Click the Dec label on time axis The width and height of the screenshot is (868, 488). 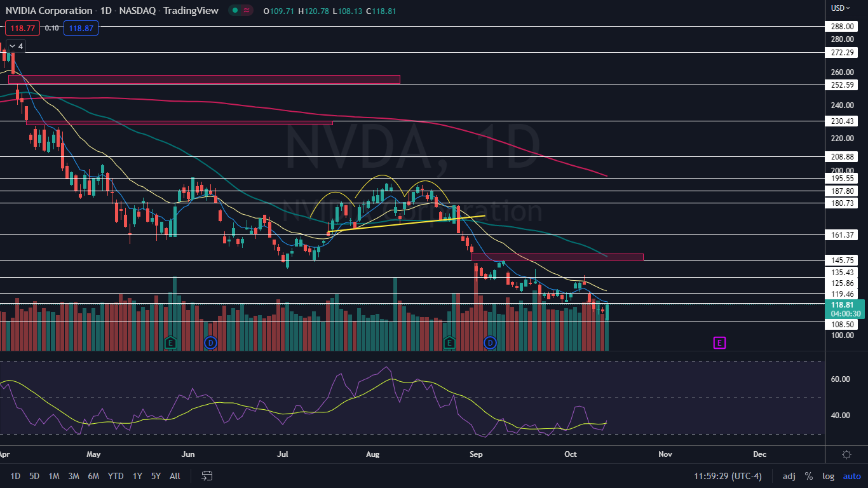pyautogui.click(x=759, y=454)
